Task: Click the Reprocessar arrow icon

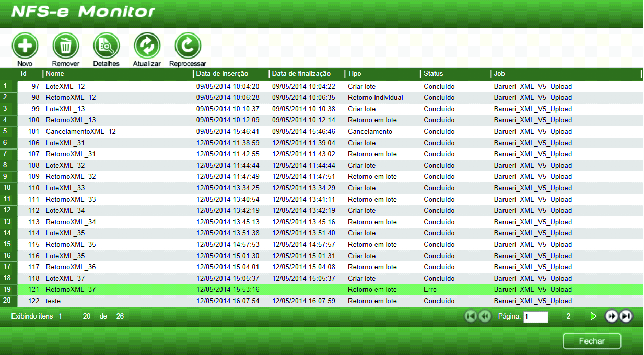Action: 188,46
